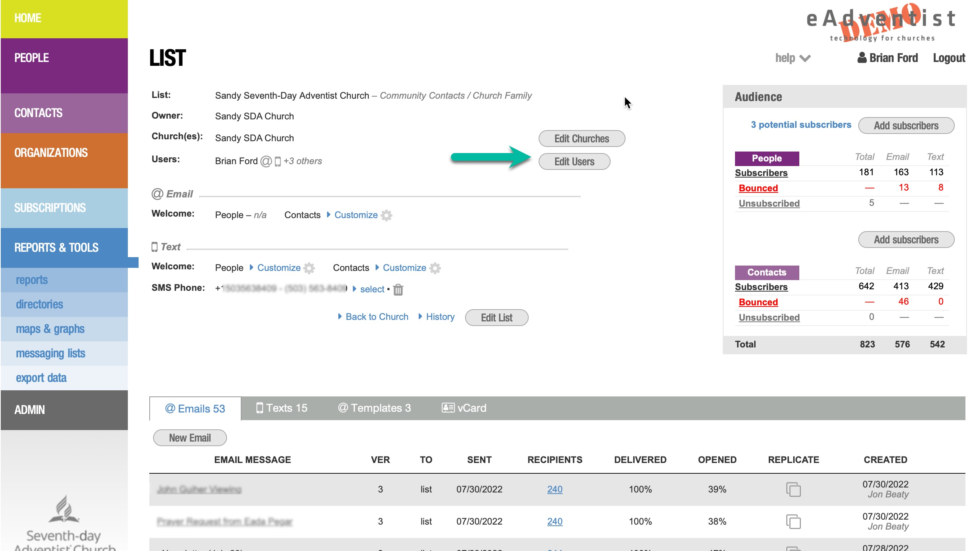Go to messaging lists in sidebar
The width and height of the screenshot is (980, 551).
pos(51,353)
